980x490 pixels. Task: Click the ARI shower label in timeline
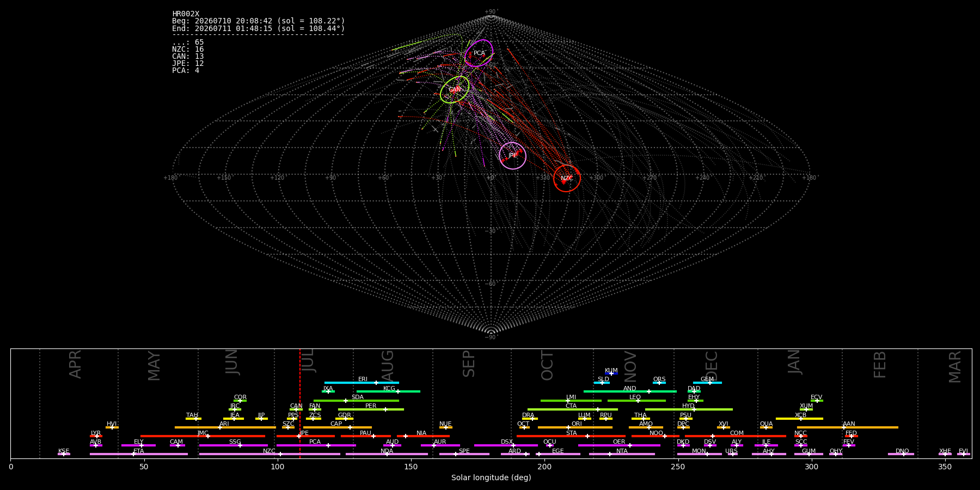(x=224, y=424)
